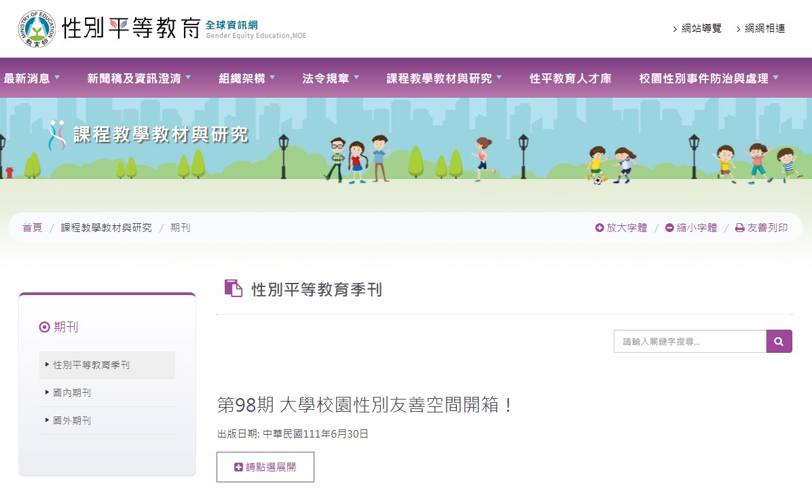Click the journal icon beside 性別平等教育季刊 heading
The width and height of the screenshot is (812, 504).
233,289
